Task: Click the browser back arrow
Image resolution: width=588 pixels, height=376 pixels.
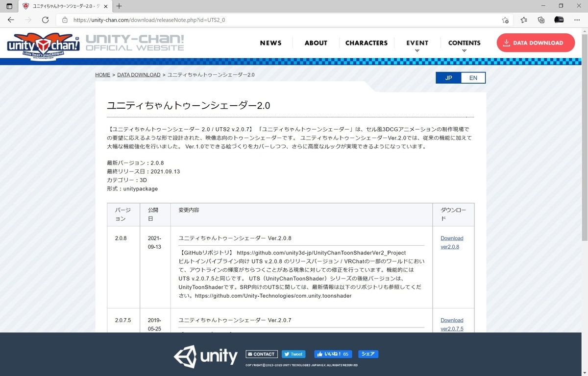Action: [x=11, y=20]
